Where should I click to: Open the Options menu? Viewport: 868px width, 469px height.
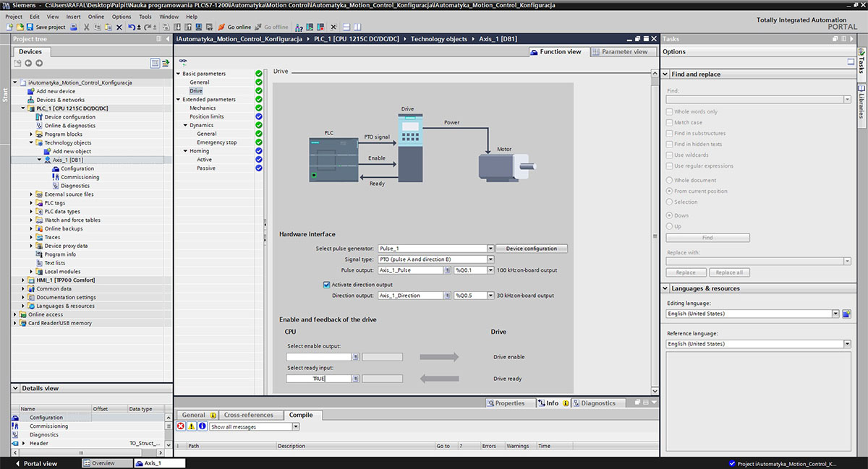(122, 17)
